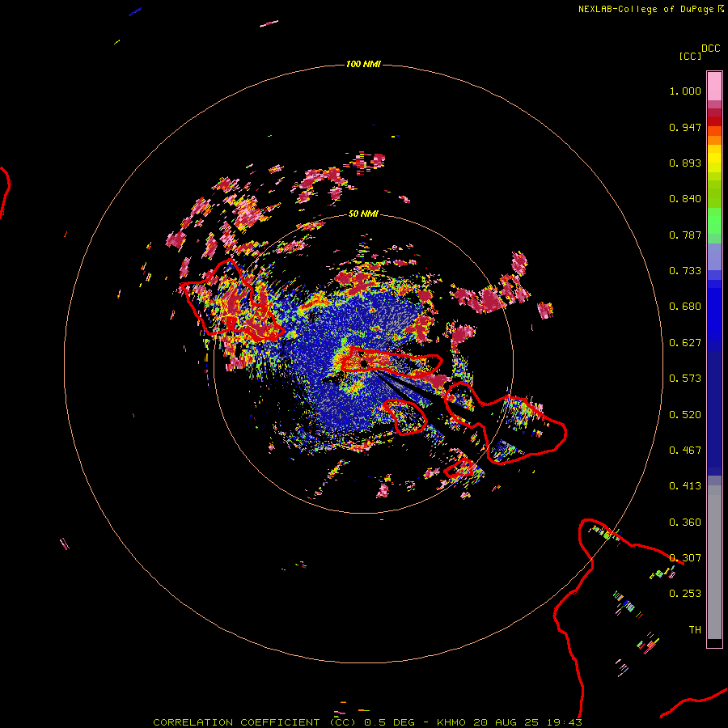Click the 0.787 scale value

coord(685,235)
